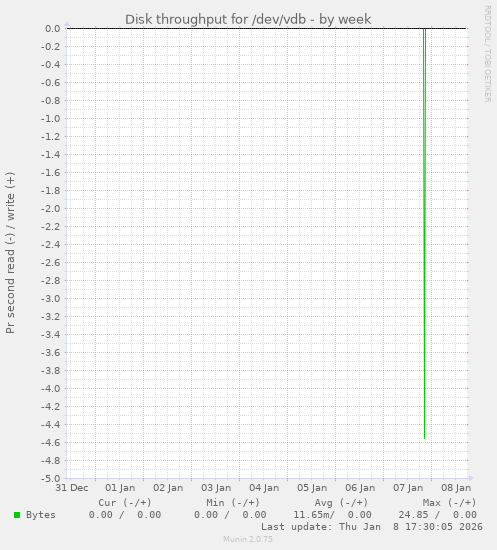Viewport: 497px width, 550px height.
Task: Click the '-4.0' y-axis value
Action: (51, 389)
